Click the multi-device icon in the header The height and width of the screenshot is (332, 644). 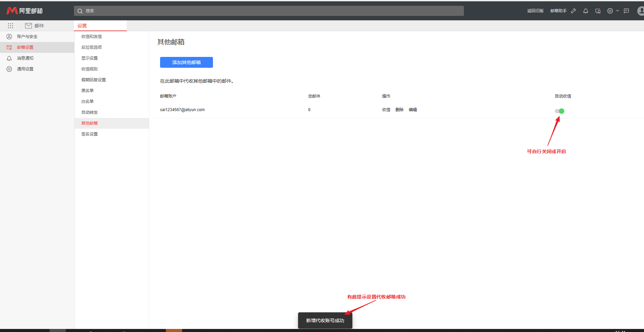(x=598, y=11)
